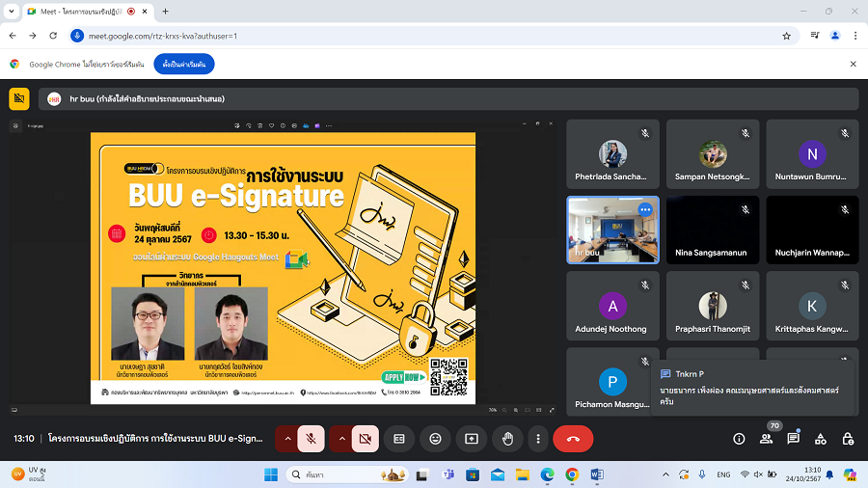
Task: Open the chat with everyone panel
Action: click(x=793, y=439)
